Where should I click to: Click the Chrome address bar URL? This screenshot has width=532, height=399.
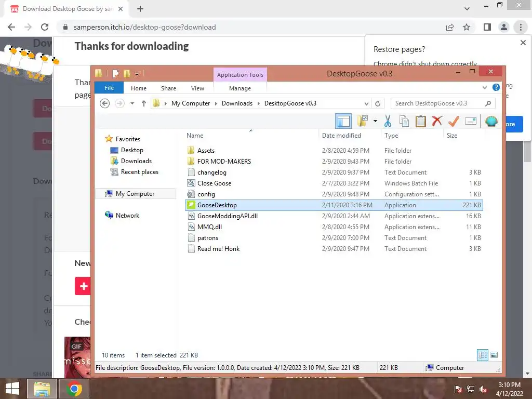coord(144,27)
